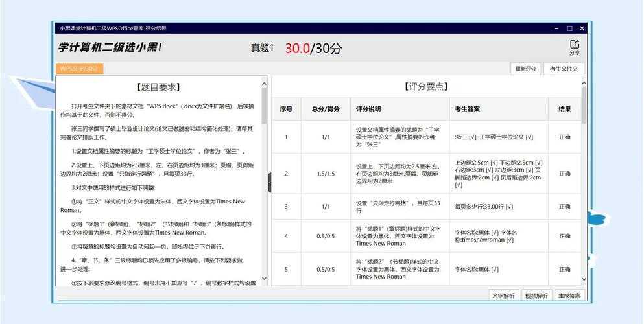
Task: Click the 序号 column header
Action: point(286,109)
